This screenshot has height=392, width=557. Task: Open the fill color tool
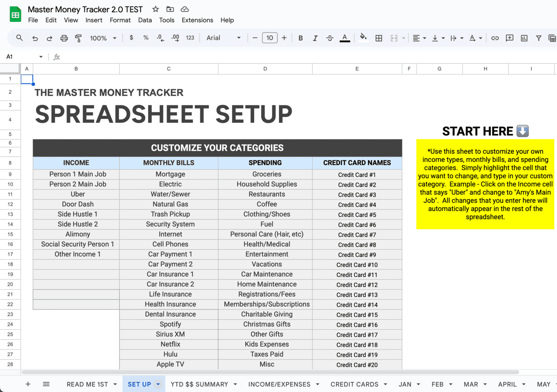pyautogui.click(x=363, y=38)
